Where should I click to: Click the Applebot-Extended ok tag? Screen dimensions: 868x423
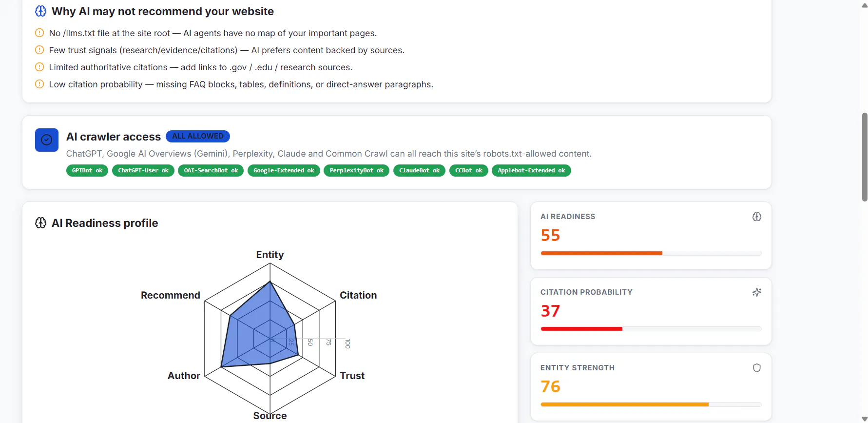(x=531, y=170)
